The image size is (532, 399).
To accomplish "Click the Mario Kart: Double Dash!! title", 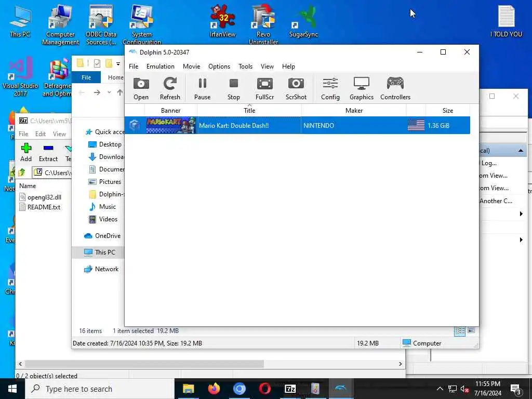I will [x=234, y=126].
